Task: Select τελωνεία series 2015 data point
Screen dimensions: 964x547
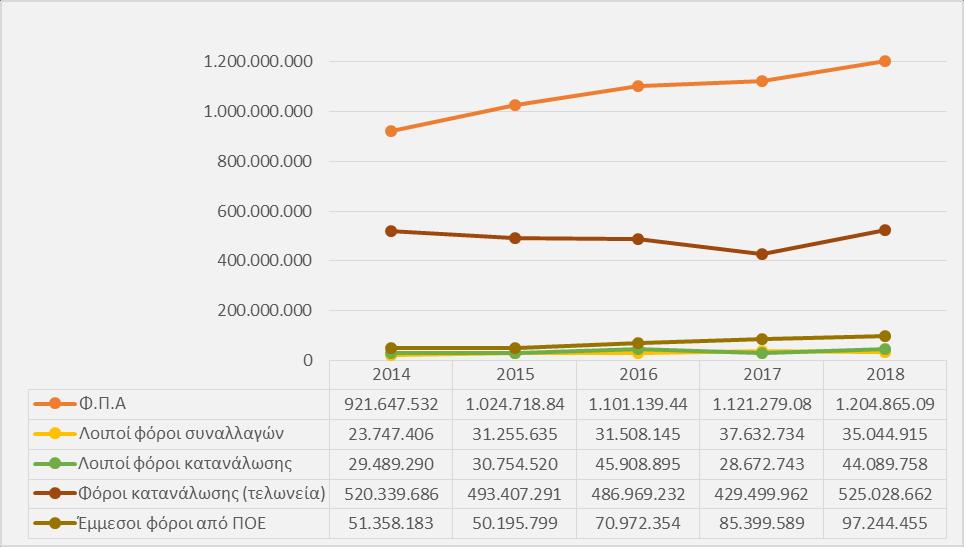Action: tap(515, 238)
